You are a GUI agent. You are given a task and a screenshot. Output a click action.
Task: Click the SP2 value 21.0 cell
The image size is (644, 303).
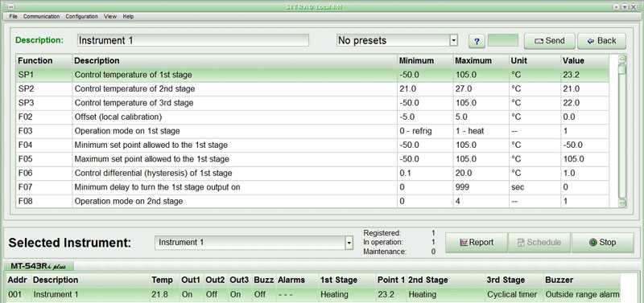(x=584, y=89)
